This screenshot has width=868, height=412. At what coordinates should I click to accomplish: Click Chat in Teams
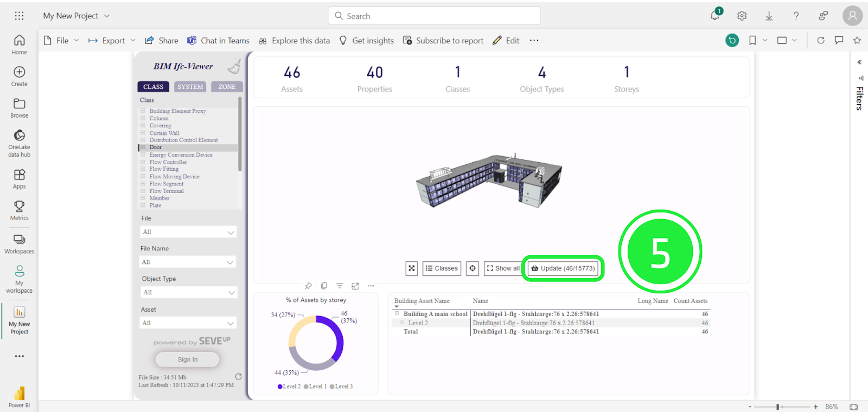(218, 40)
